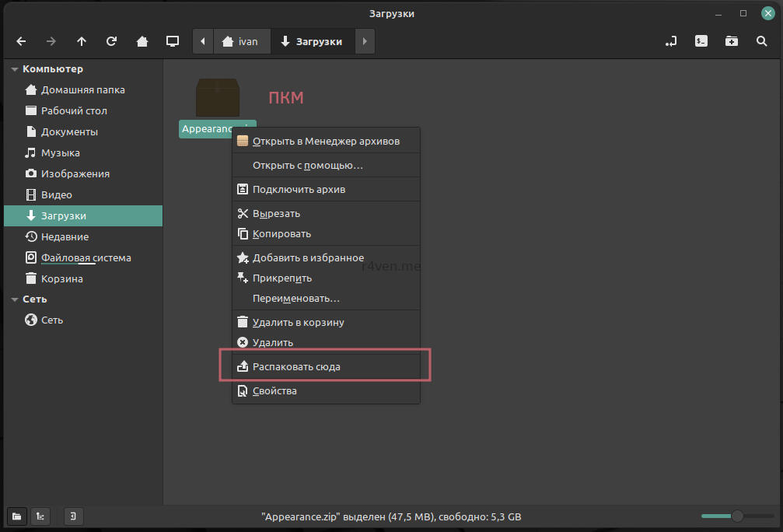The height and width of the screenshot is (532, 783).
Task: Click the path bar left scroll arrow
Action: tap(203, 41)
